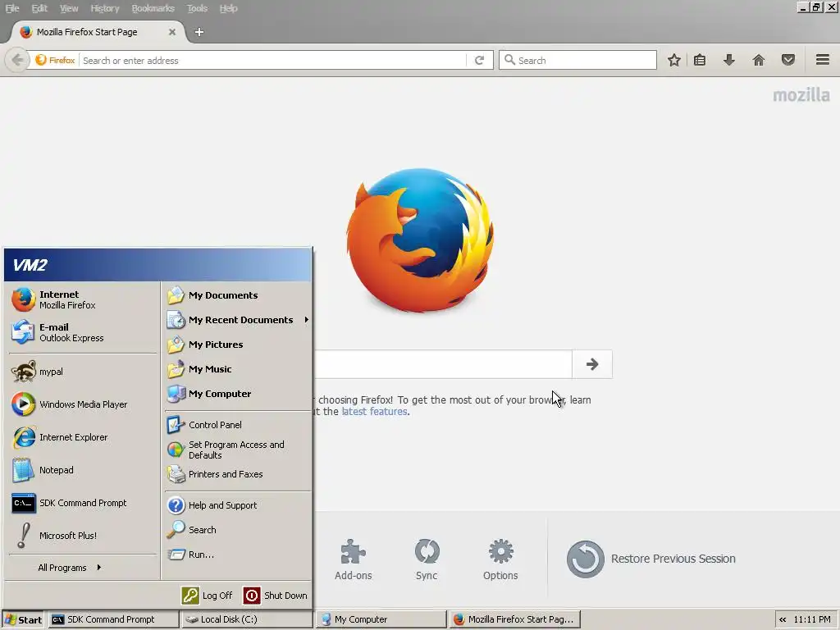
Task: Select the Mozilla Firefox Start Page tab
Action: (98, 32)
